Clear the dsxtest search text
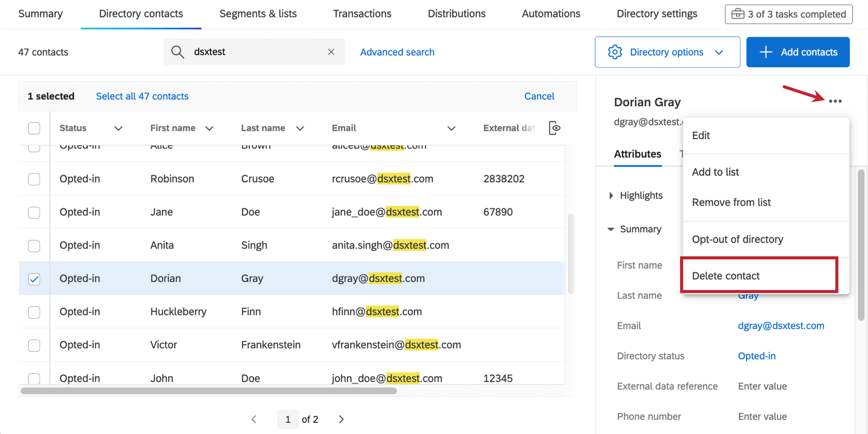Screen dimensions: 868x434 [331, 52]
